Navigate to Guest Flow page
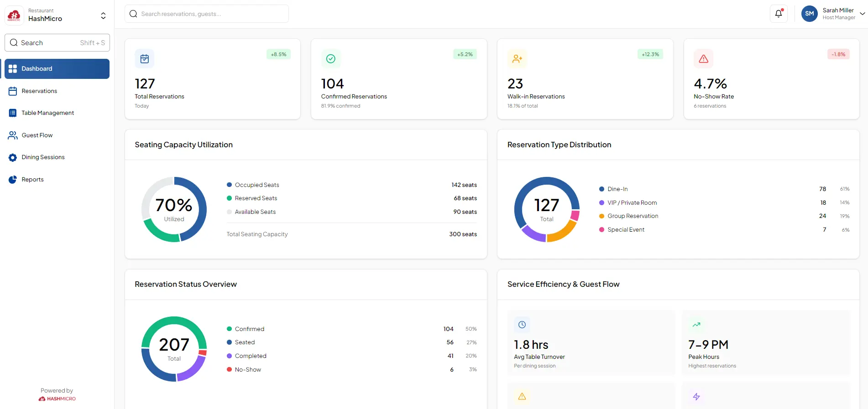The image size is (868, 409). click(37, 135)
